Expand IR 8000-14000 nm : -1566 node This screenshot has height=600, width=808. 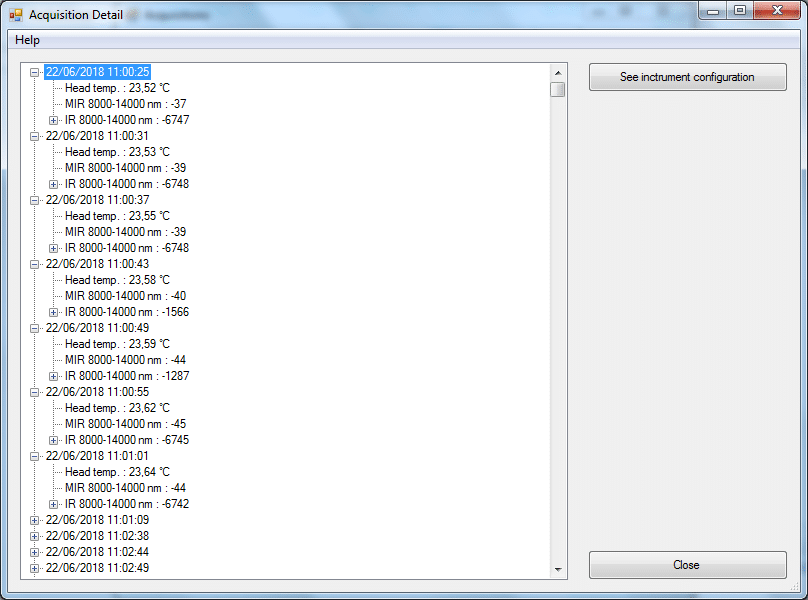click(54, 312)
